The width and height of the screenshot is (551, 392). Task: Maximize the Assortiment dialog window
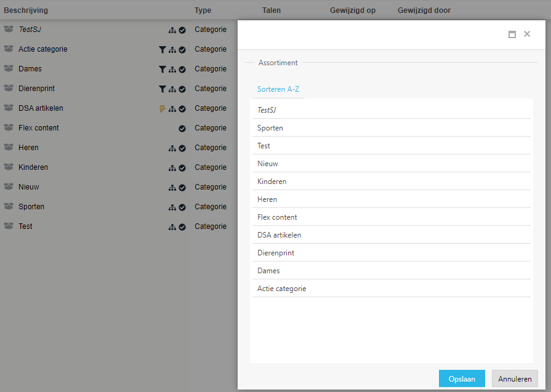pos(512,34)
